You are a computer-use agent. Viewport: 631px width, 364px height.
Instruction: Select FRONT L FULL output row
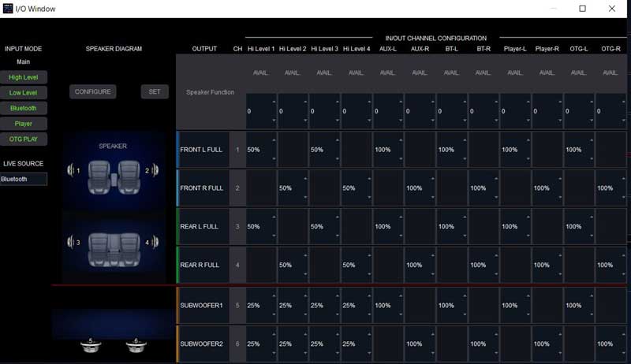[x=202, y=150]
